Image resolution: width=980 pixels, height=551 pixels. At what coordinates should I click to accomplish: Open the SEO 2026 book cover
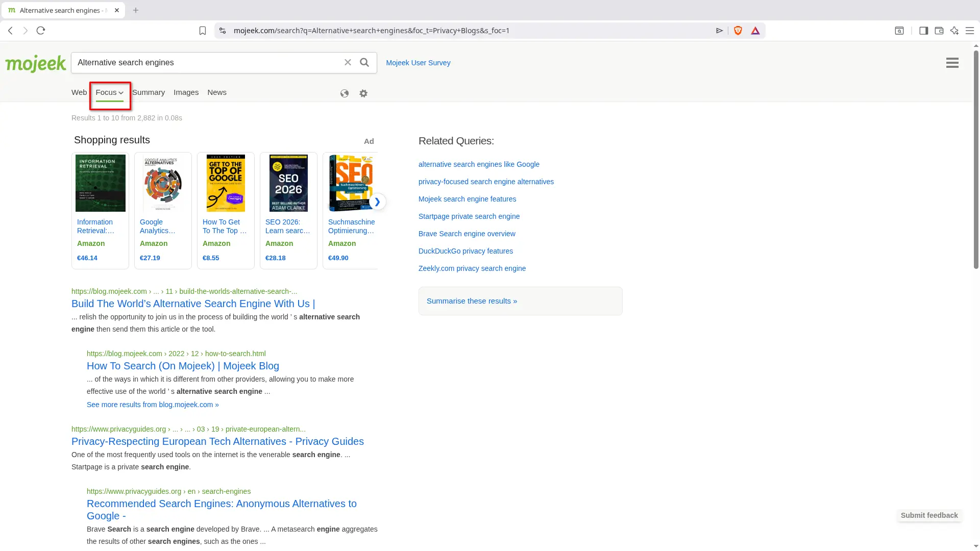click(288, 183)
